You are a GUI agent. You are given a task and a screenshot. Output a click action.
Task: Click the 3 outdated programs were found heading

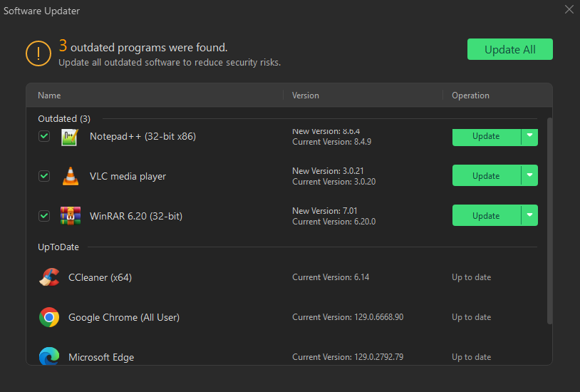click(143, 46)
